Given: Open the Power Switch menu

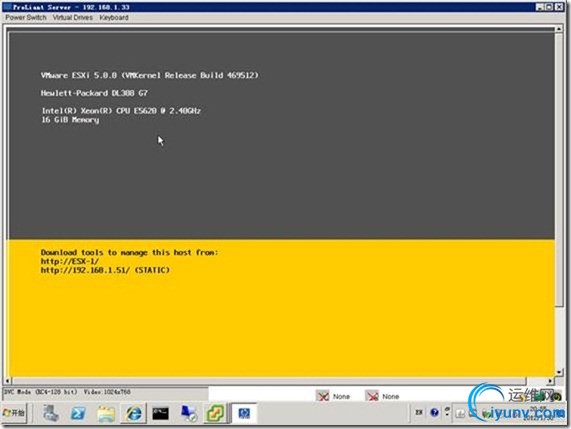Looking at the screenshot, I should (25, 17).
